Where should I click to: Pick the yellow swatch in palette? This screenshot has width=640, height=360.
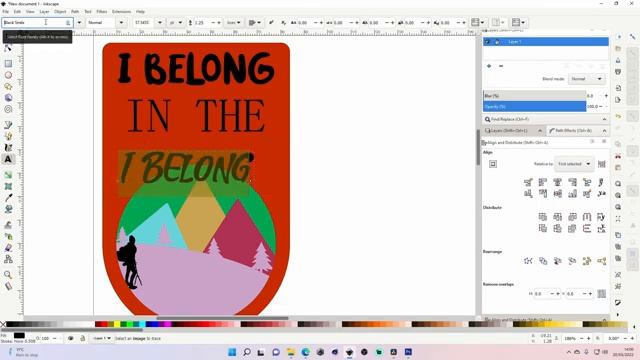(x=117, y=324)
